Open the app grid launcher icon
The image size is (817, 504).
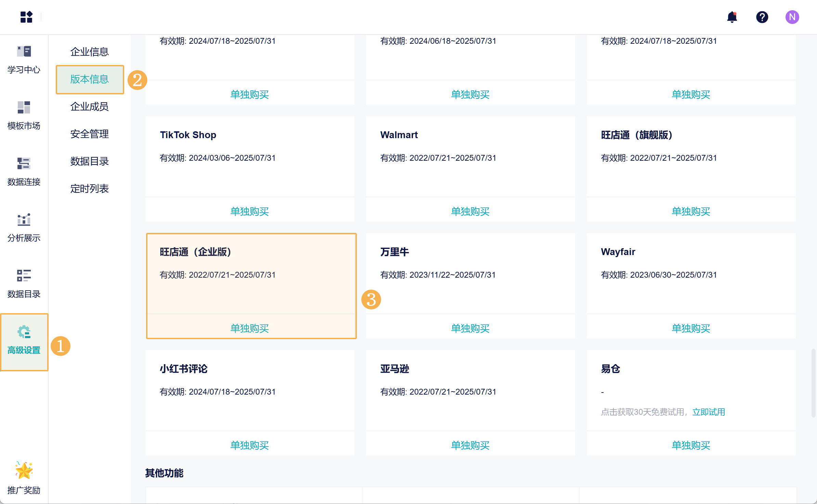26,17
